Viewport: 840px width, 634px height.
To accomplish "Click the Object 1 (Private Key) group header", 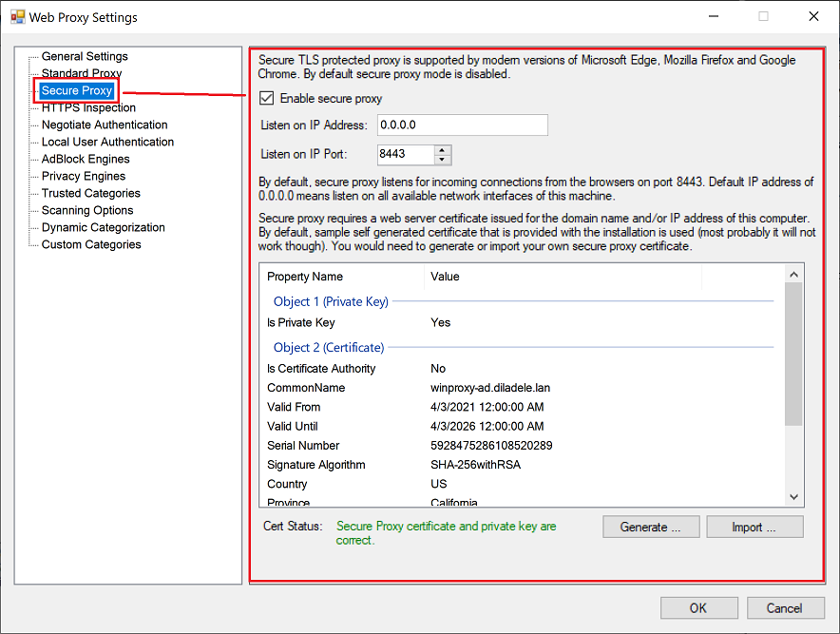I will pyautogui.click(x=331, y=301).
